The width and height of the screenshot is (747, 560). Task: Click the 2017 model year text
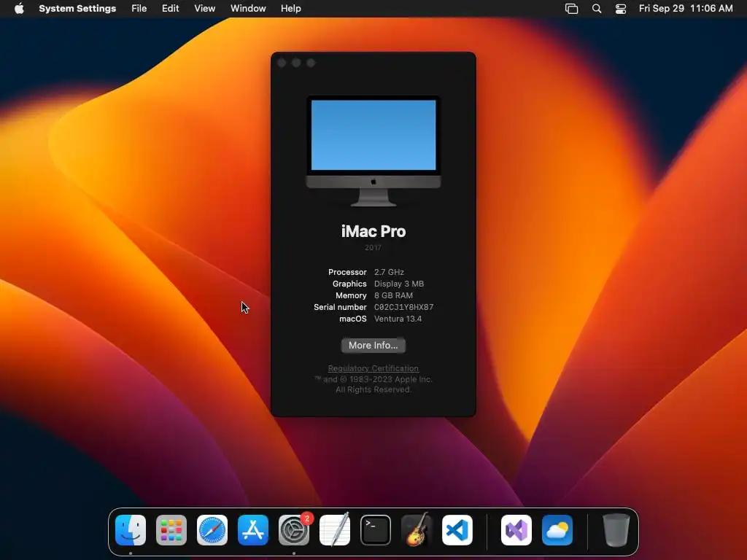(x=373, y=248)
